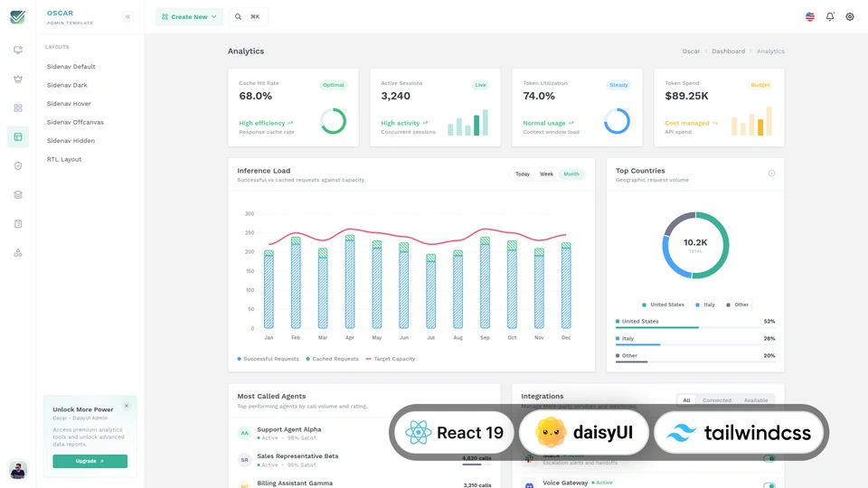
Task: Click the Voice Gateway integration icon
Action: [x=529, y=484]
